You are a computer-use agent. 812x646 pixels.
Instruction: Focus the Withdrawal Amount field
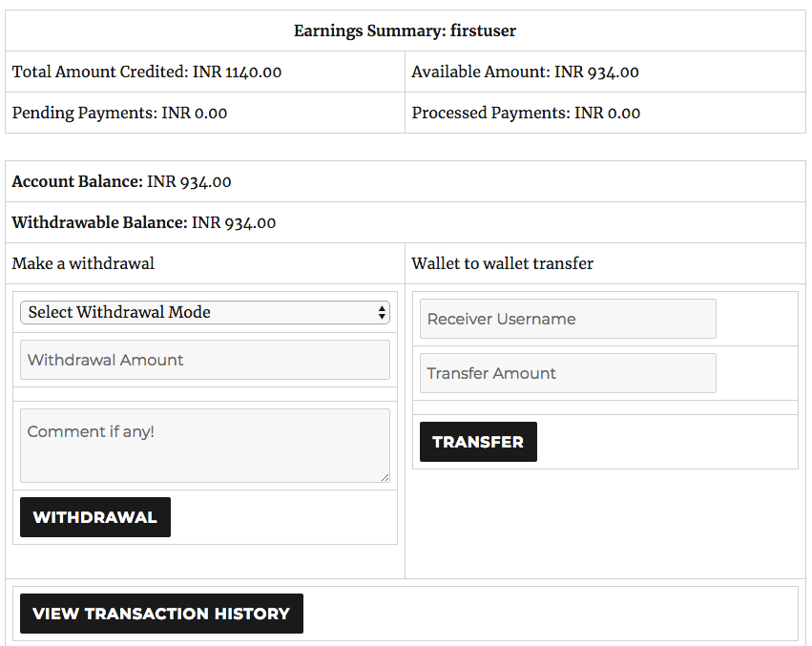click(204, 360)
